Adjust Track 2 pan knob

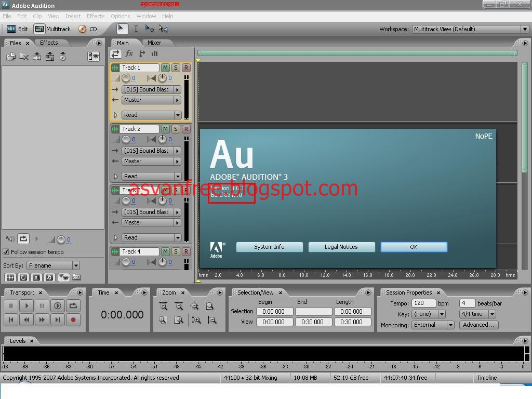tap(162, 139)
